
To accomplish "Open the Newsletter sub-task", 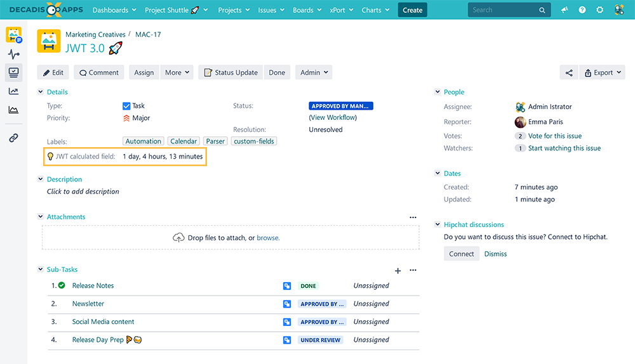I will pos(88,304).
